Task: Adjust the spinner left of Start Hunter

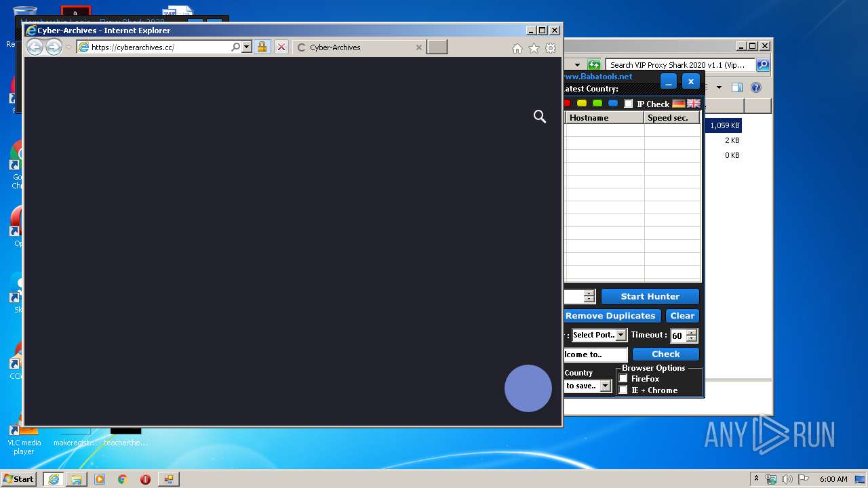Action: click(x=589, y=296)
